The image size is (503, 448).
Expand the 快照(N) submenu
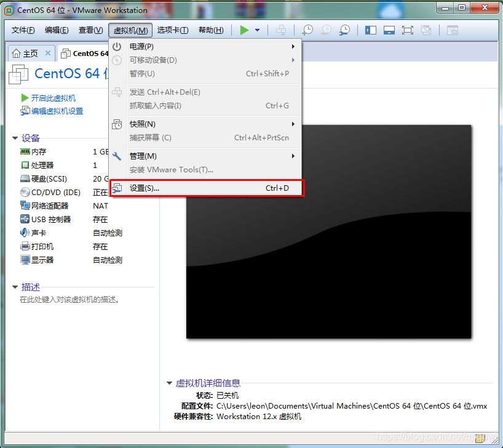[205, 124]
